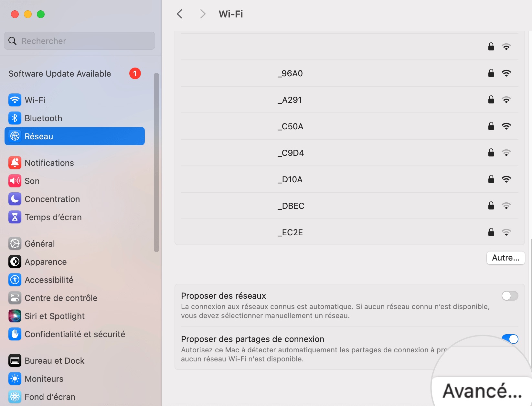The width and height of the screenshot is (532, 406).
Task: Join network _C50A
Action: tap(349, 126)
